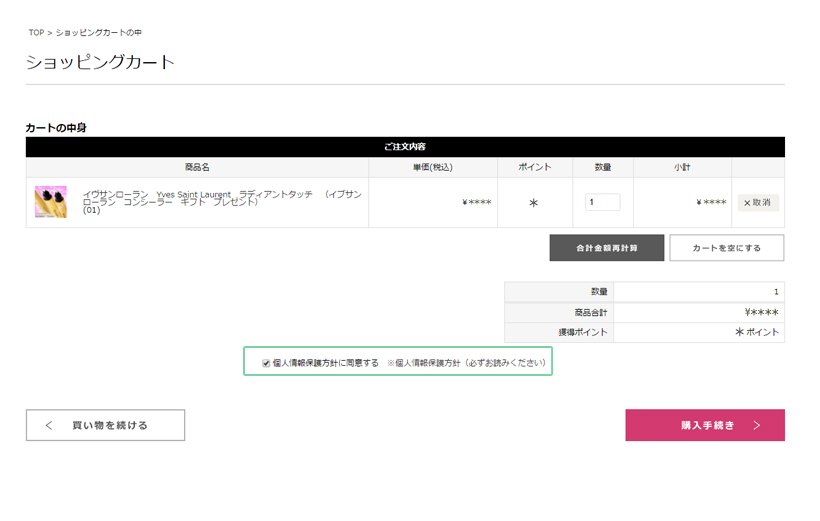Click the 単価(税込) column header

[x=432, y=167]
